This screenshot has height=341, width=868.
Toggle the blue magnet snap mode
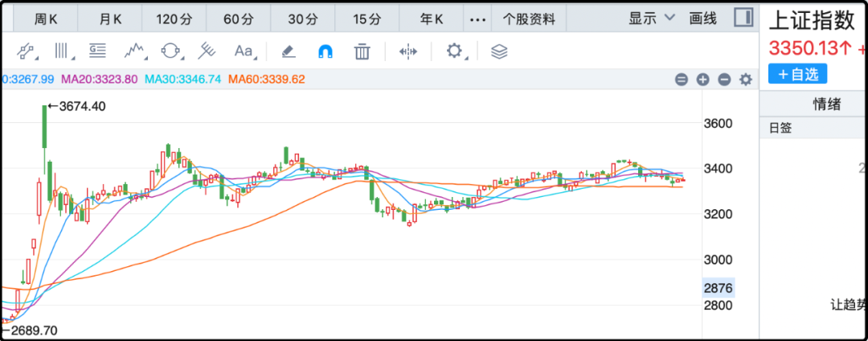[325, 51]
